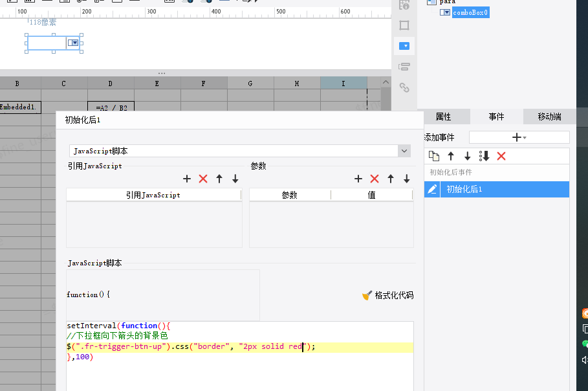Image resolution: width=588 pixels, height=391 pixels.
Task: Delete parameter with red X
Action: click(375, 179)
